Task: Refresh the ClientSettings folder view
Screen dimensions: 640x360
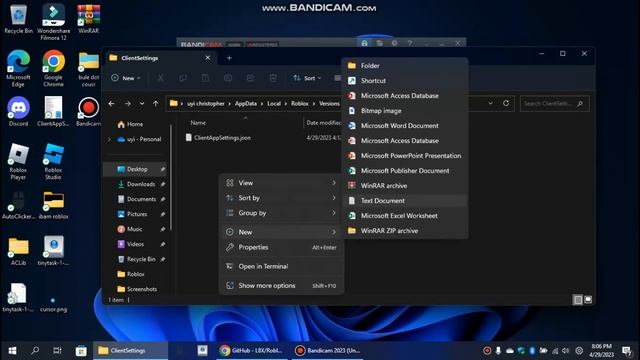Action: [506, 103]
